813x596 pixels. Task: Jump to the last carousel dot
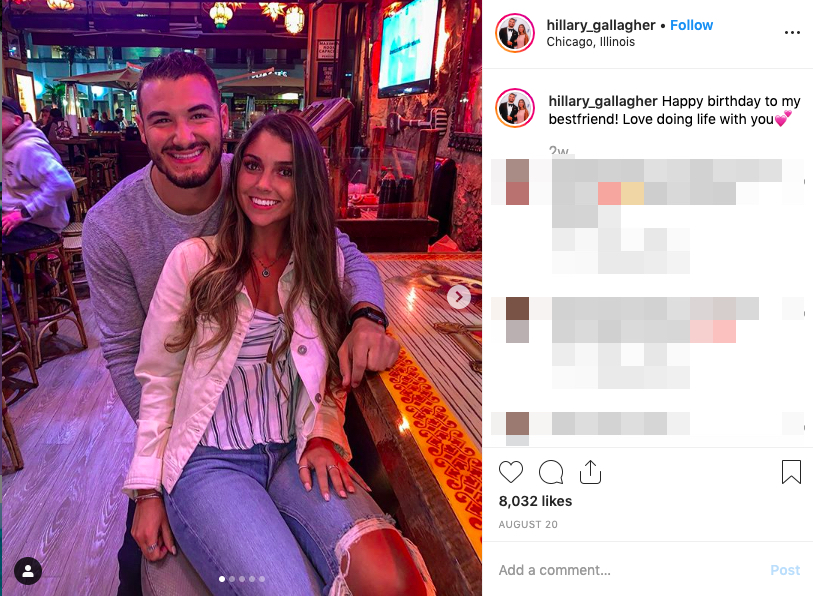tap(262, 579)
